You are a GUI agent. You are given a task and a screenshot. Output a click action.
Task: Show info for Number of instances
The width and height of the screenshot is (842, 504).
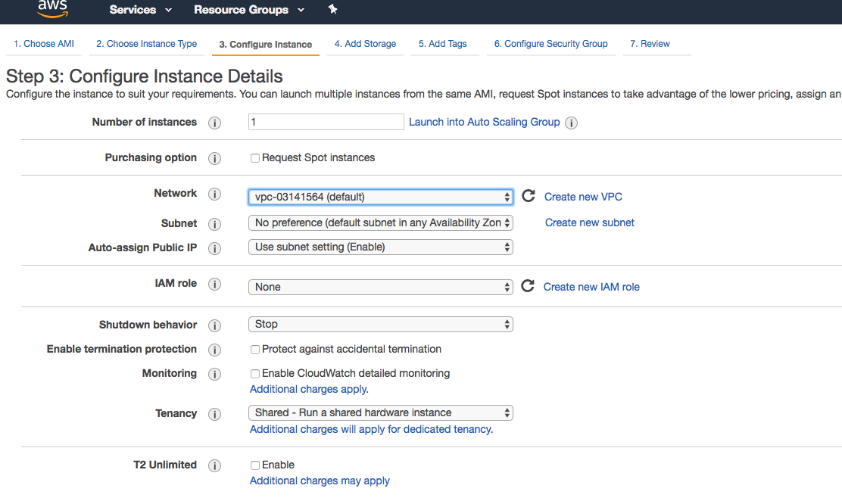click(x=214, y=123)
